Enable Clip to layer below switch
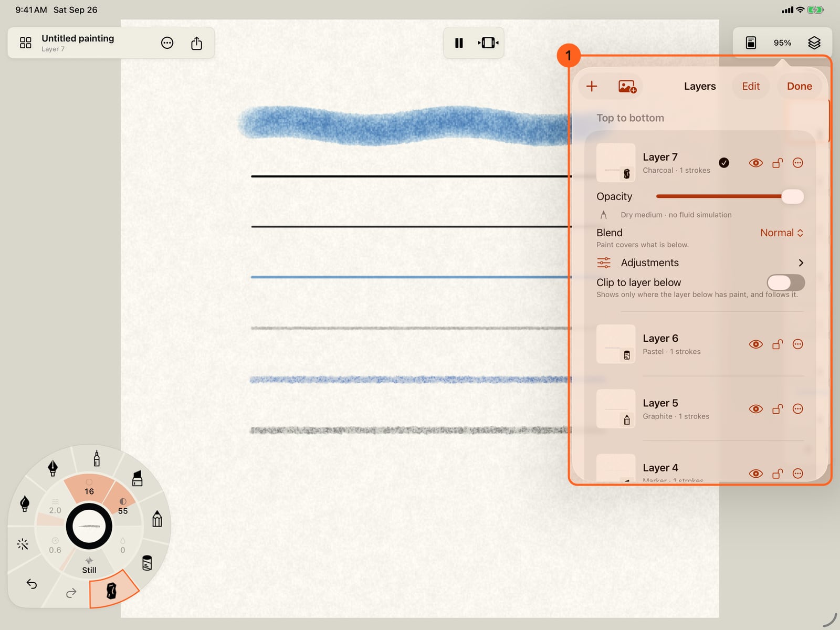 point(785,282)
